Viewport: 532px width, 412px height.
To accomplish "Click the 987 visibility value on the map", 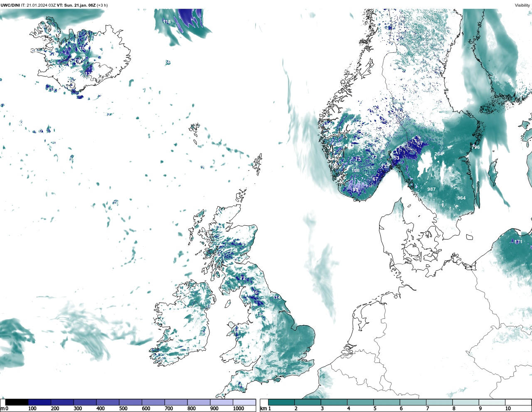I will (431, 189).
